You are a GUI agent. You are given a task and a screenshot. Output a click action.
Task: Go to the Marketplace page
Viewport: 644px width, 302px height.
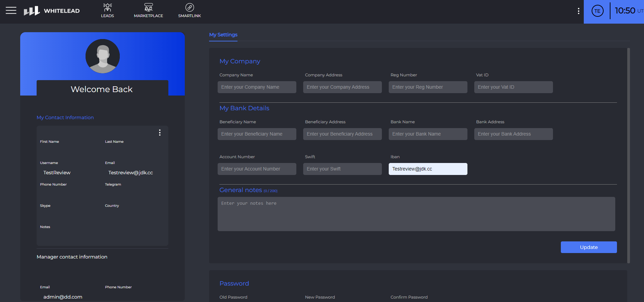148,11
